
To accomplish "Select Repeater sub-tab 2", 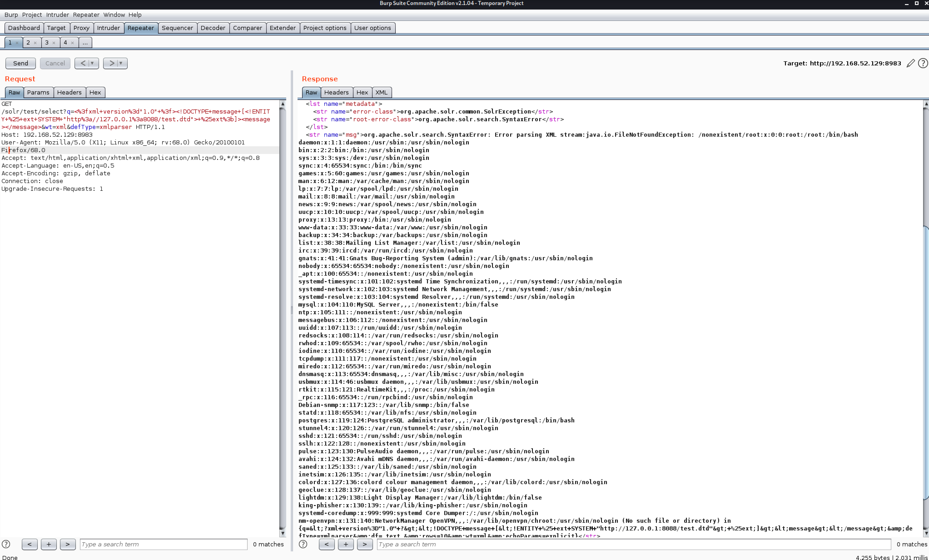I will point(28,43).
